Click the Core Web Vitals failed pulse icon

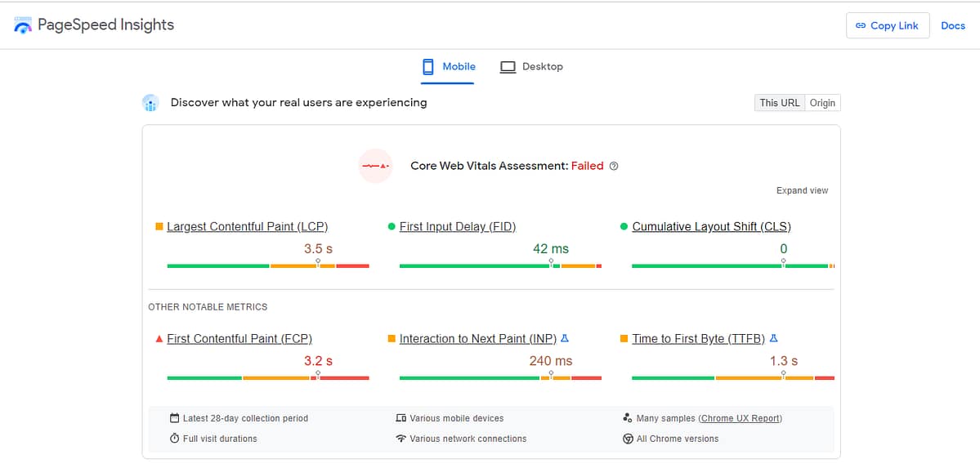[x=376, y=166]
